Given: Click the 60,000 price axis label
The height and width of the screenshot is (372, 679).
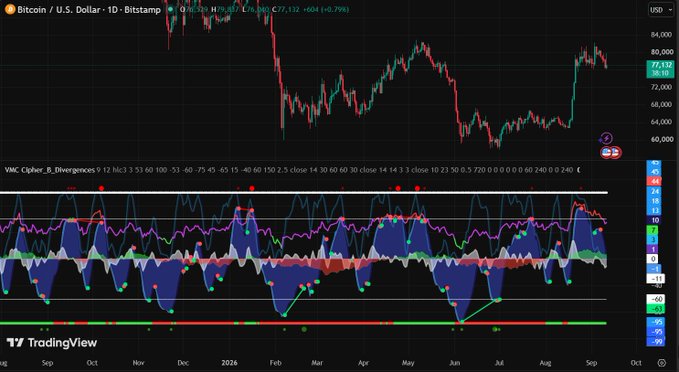Looking at the screenshot, I should (x=661, y=139).
